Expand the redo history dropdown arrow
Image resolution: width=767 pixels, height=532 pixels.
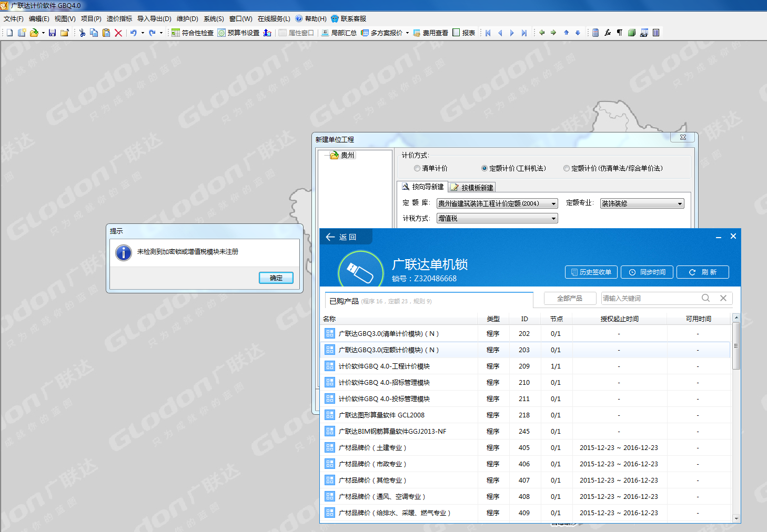(161, 33)
